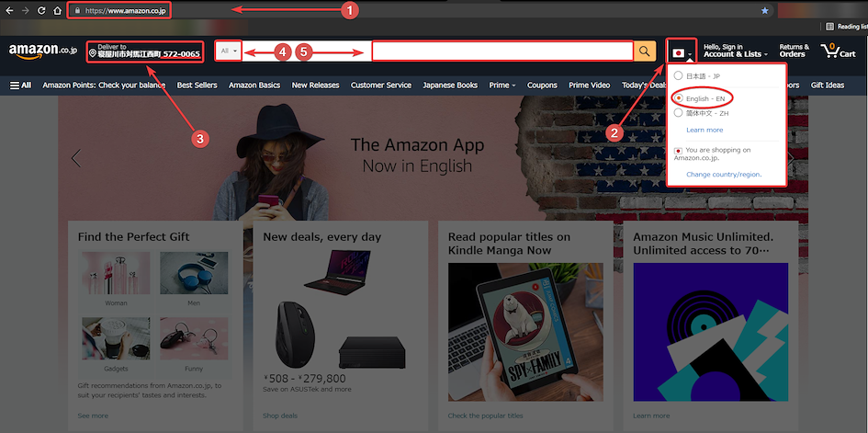Screen dimensions: 868x433
Task: Open New Releases nav item
Action: tap(316, 85)
